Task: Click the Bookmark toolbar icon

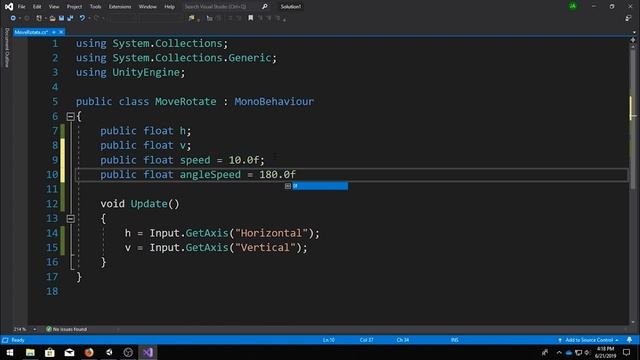Action: tap(251, 18)
